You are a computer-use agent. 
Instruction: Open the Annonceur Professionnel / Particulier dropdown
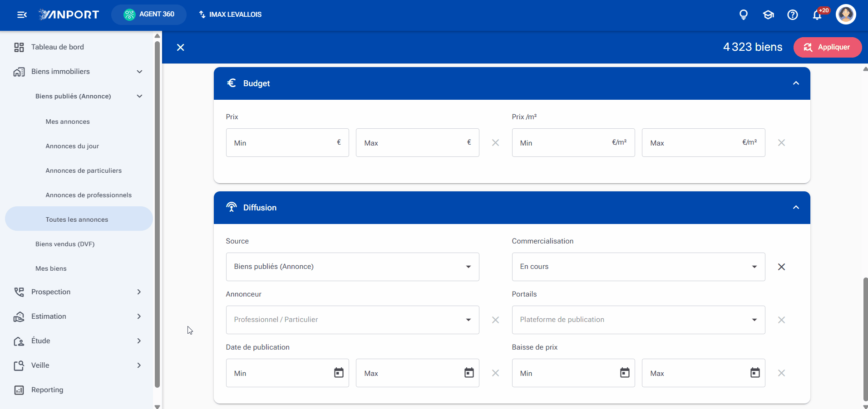pos(352,320)
